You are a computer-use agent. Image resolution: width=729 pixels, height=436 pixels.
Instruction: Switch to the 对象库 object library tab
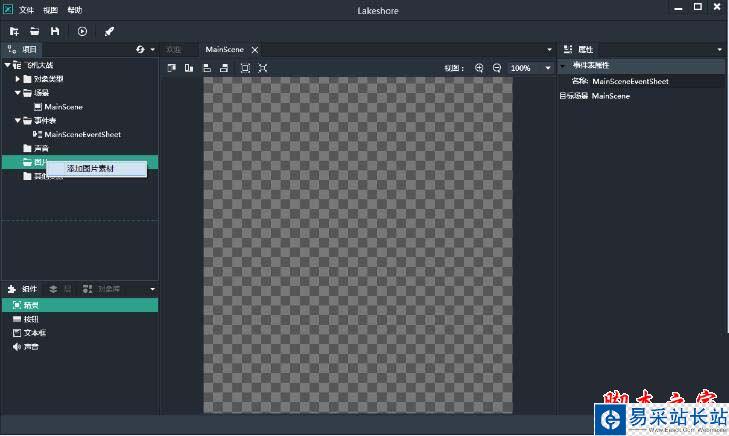[x=101, y=289]
